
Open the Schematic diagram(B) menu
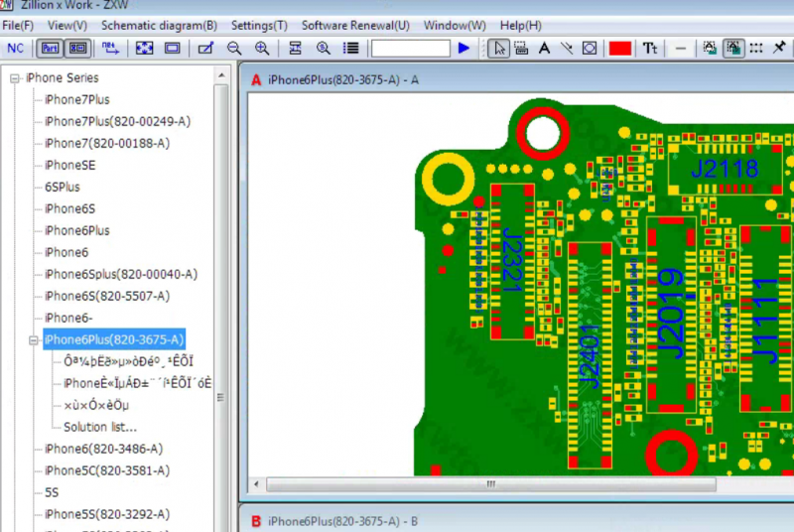point(159,25)
